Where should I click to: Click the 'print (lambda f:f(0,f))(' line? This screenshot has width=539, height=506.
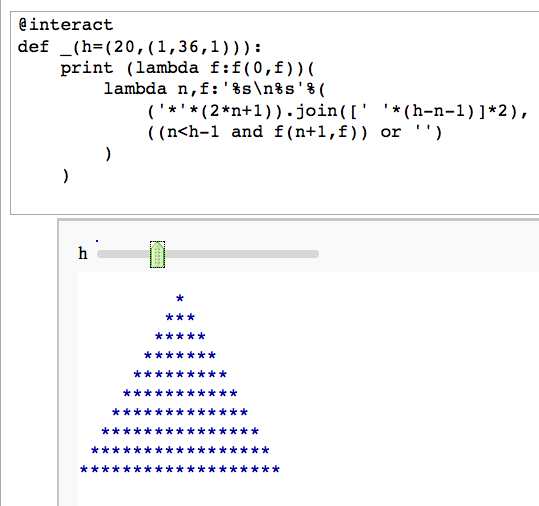pyautogui.click(x=187, y=68)
